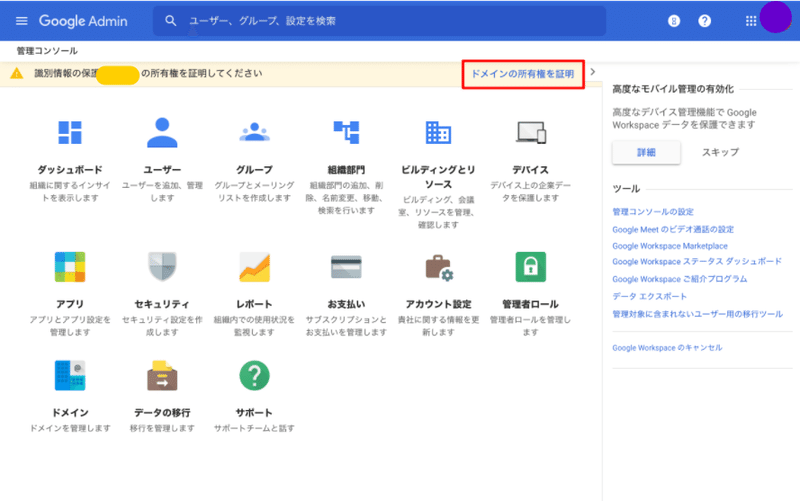Click 移行を管理します description text

point(162,429)
